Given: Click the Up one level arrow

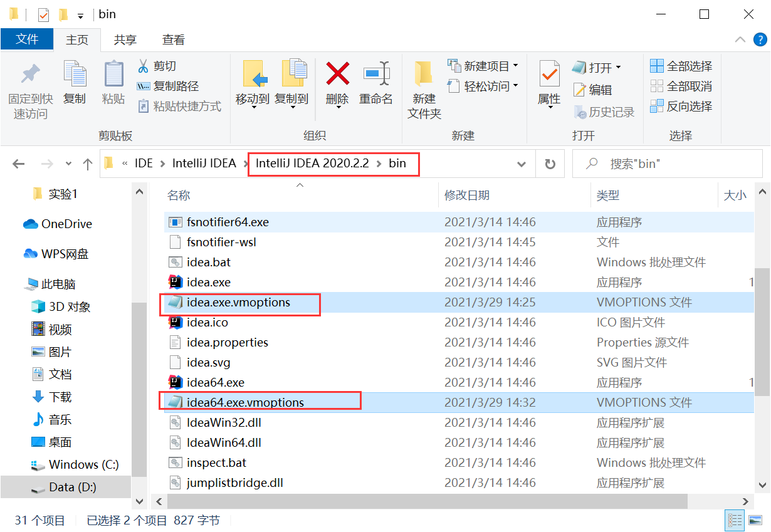Looking at the screenshot, I should click(88, 164).
